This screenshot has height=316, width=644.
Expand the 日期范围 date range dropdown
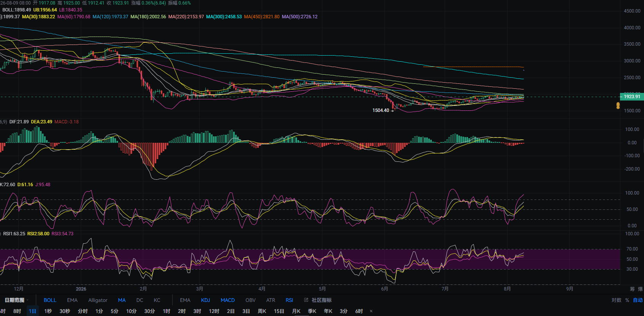[x=16, y=300]
